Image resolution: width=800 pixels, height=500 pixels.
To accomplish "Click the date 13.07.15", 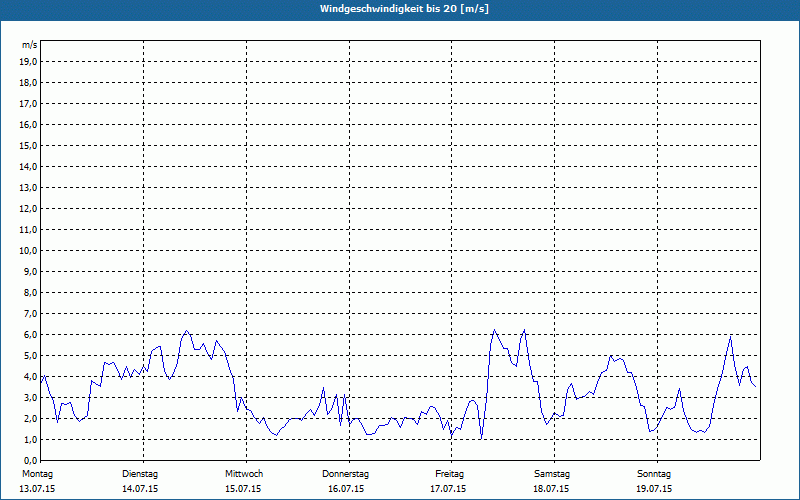I will point(37,489).
